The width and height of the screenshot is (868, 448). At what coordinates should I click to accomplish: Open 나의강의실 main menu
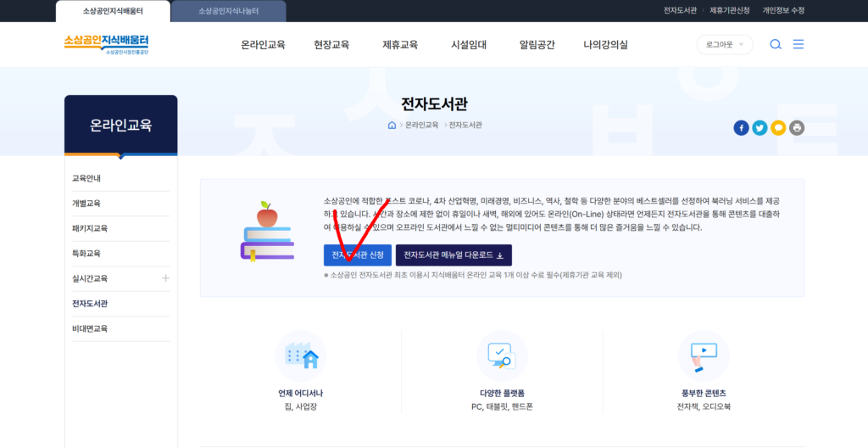[605, 45]
